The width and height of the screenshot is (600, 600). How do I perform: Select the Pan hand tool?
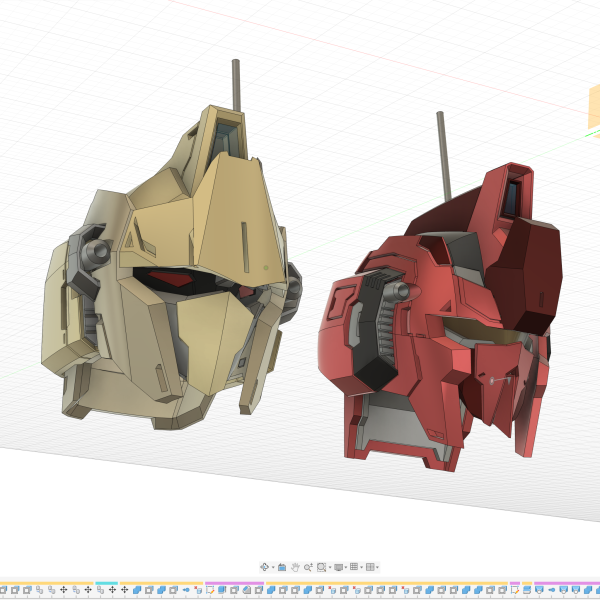pyautogui.click(x=295, y=567)
